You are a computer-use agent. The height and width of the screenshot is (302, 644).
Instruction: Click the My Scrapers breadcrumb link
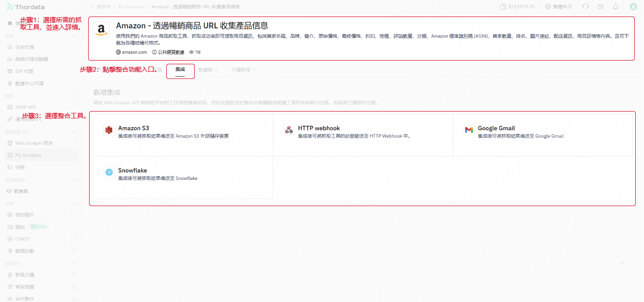[x=131, y=7]
